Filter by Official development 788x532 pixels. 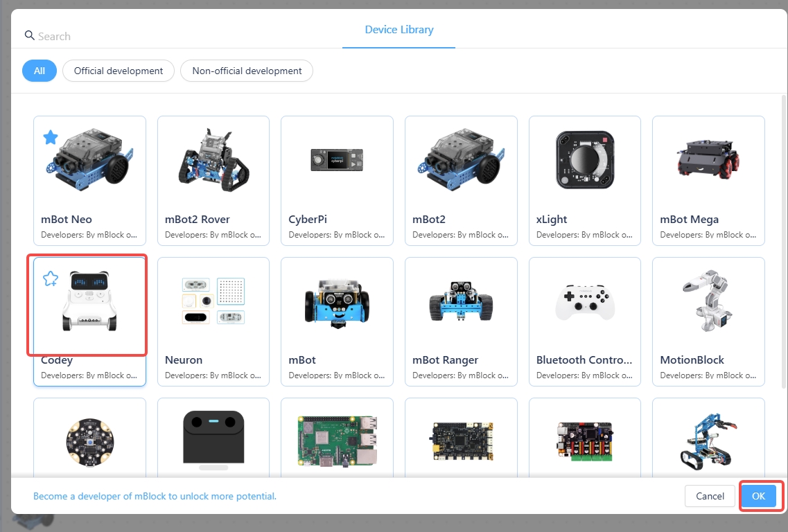point(119,71)
